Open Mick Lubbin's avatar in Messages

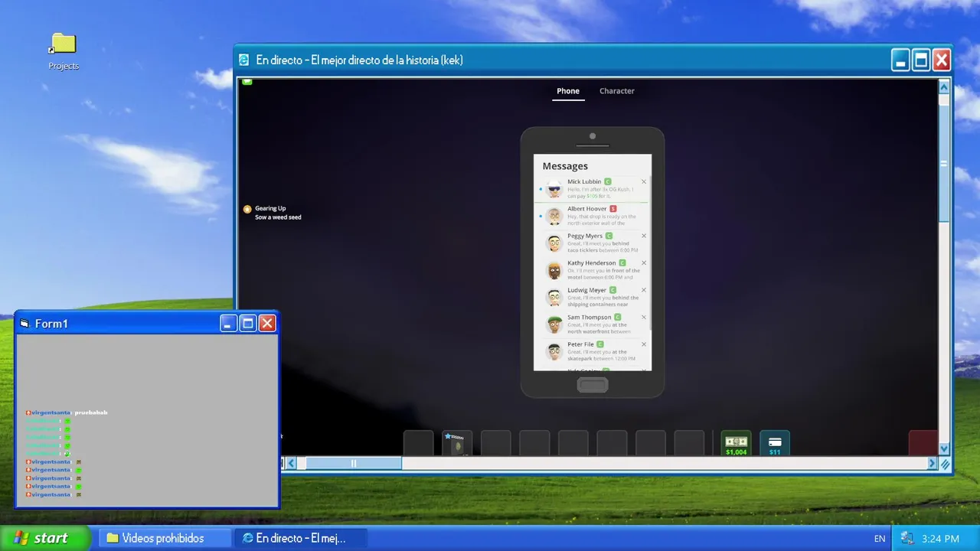(x=554, y=188)
